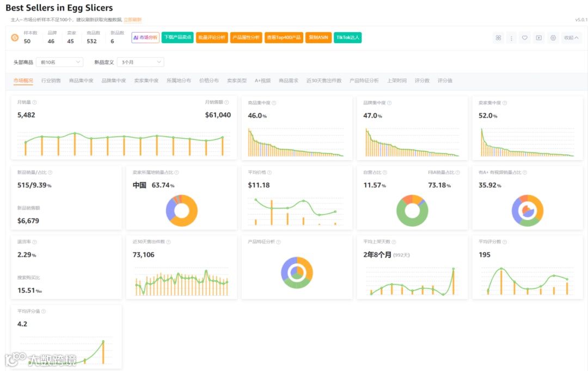Screen dimensions: 588x371
Task: Click the TikTok达人 button
Action: pyautogui.click(x=347, y=38)
